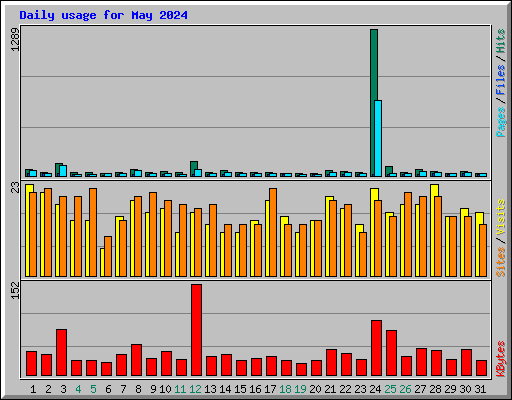Click the yellow "Visits" legend label
The height and width of the screenshot is (400, 512).
501,217
